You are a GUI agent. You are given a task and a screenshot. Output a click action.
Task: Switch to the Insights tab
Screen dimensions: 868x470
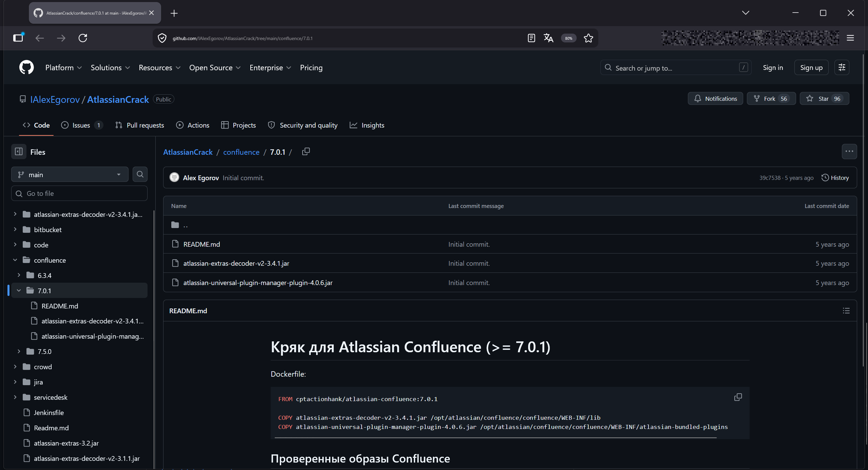(367, 125)
